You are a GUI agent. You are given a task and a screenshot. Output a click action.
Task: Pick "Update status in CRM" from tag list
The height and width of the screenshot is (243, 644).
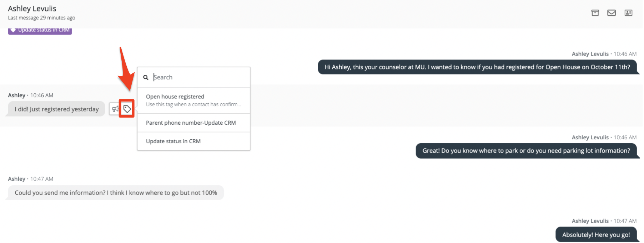173,141
